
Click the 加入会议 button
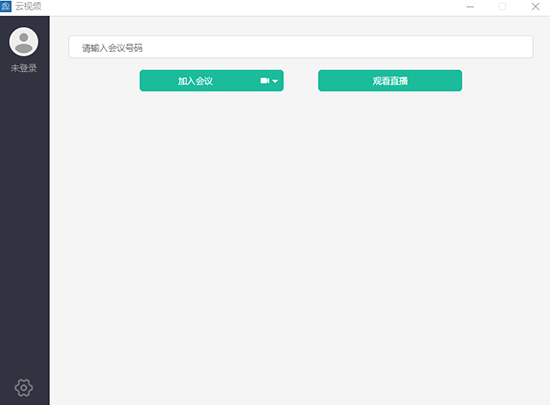212,81
